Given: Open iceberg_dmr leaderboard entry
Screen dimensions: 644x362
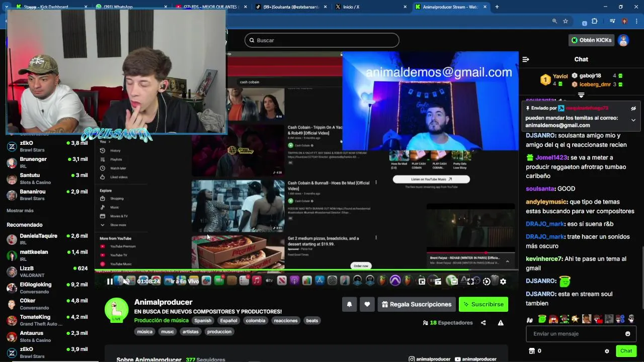Looking at the screenshot, I should click(x=597, y=84).
